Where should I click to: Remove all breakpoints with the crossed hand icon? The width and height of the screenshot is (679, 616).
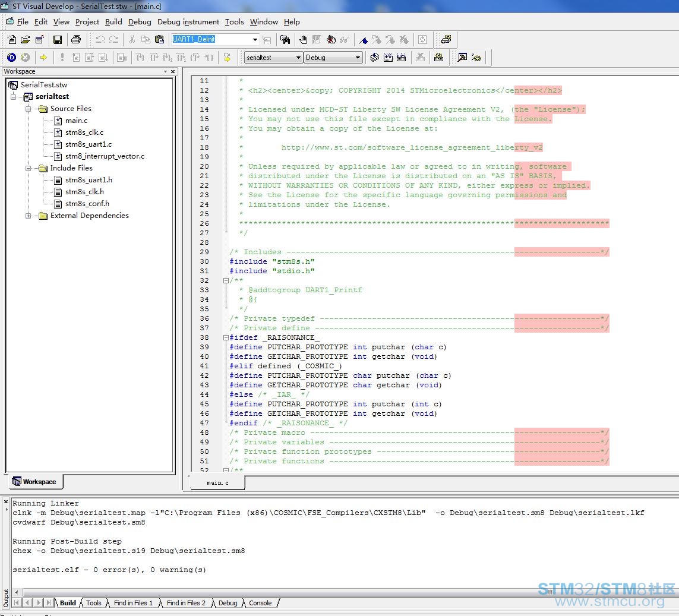pyautogui.click(x=331, y=40)
